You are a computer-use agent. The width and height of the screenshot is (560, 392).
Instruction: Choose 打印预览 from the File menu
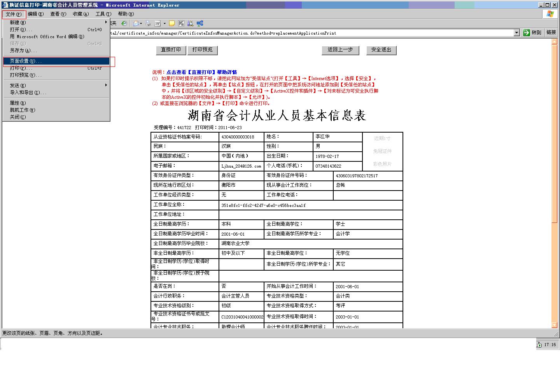click(x=25, y=75)
